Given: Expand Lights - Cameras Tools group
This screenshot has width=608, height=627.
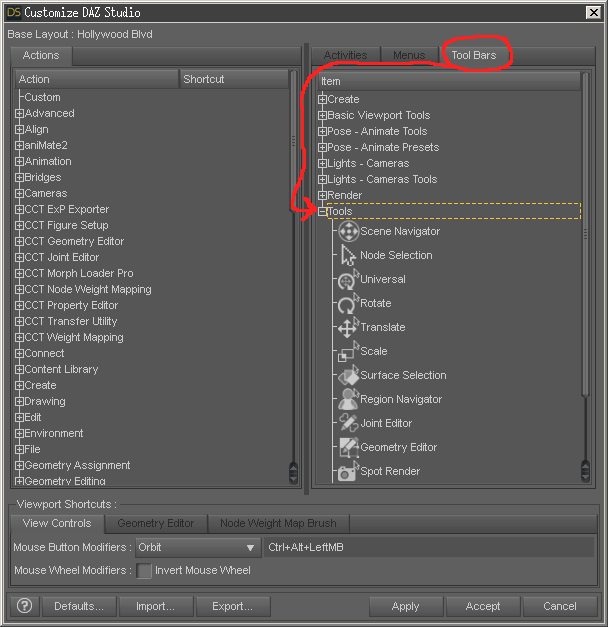Looking at the screenshot, I should (x=322, y=180).
